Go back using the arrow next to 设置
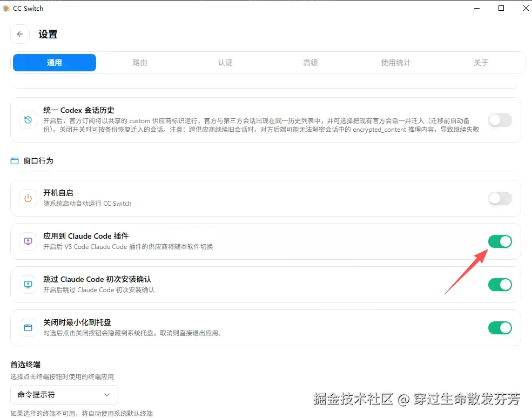The height and width of the screenshot is (418, 532). 19,34
